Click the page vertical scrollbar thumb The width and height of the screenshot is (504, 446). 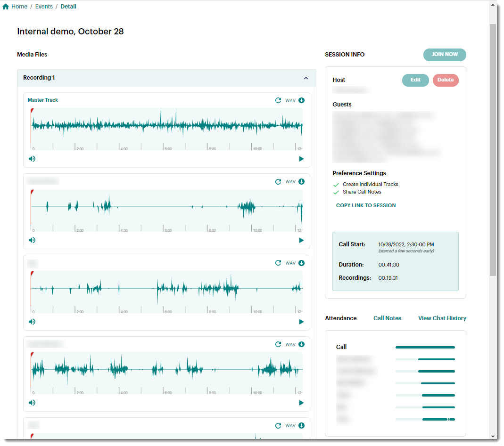pos(493,150)
